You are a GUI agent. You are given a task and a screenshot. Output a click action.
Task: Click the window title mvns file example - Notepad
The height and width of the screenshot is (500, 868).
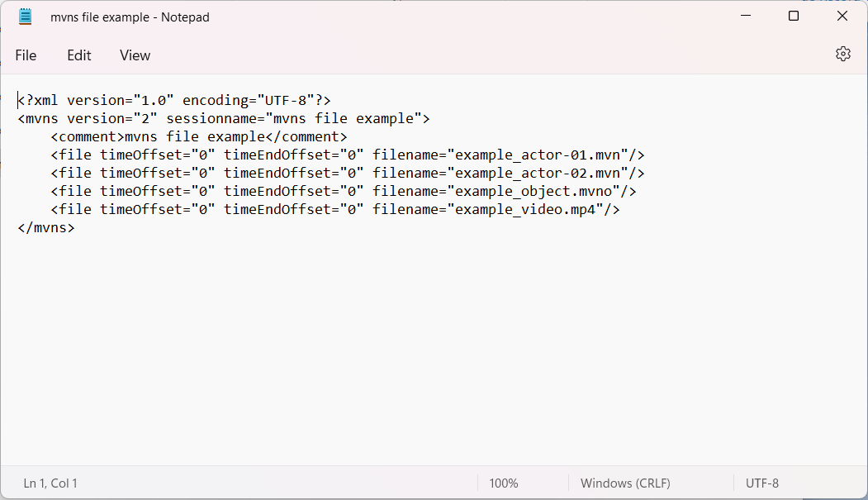click(x=130, y=17)
